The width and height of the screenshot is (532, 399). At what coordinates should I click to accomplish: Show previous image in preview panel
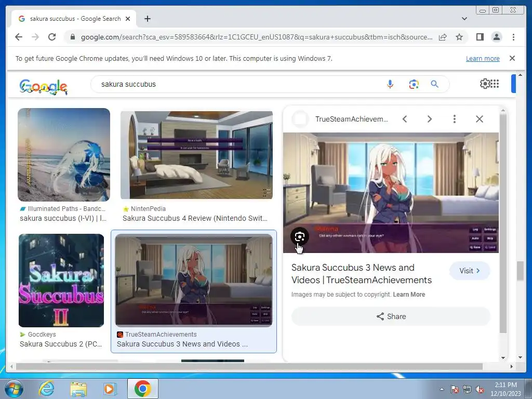point(404,119)
